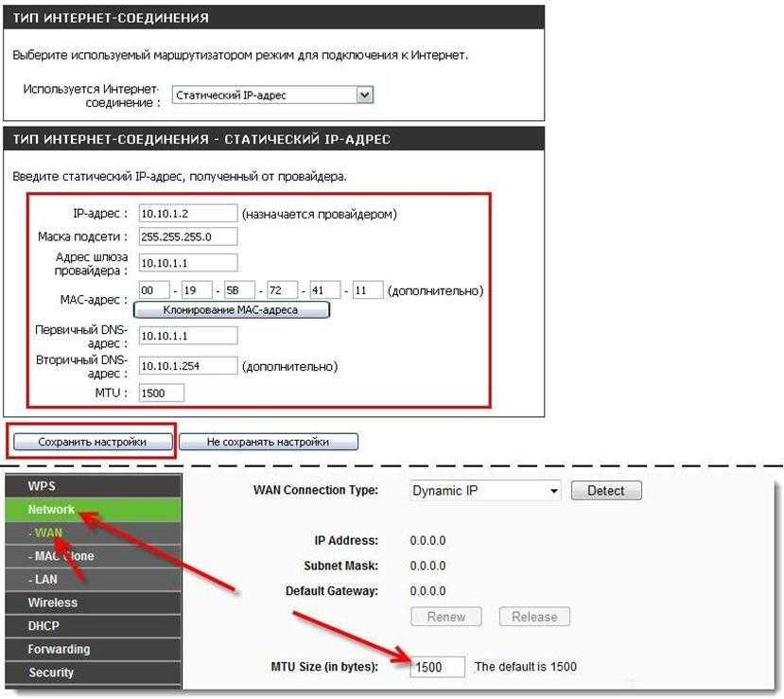Click the Первичный DNS address field
This screenshot has height=699, width=784.
(187, 336)
